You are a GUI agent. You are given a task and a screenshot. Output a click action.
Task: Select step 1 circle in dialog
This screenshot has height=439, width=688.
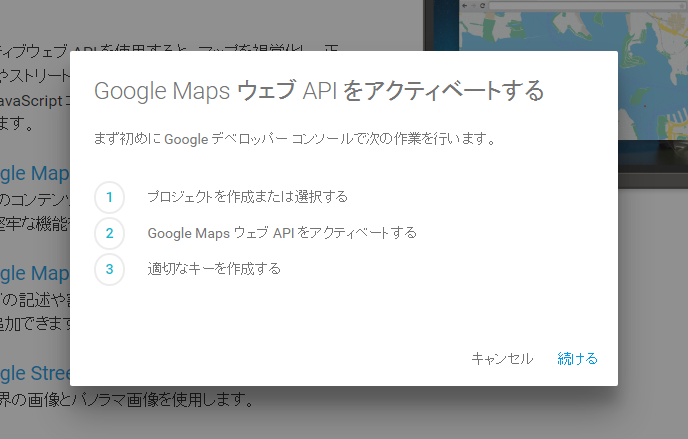pyautogui.click(x=109, y=197)
